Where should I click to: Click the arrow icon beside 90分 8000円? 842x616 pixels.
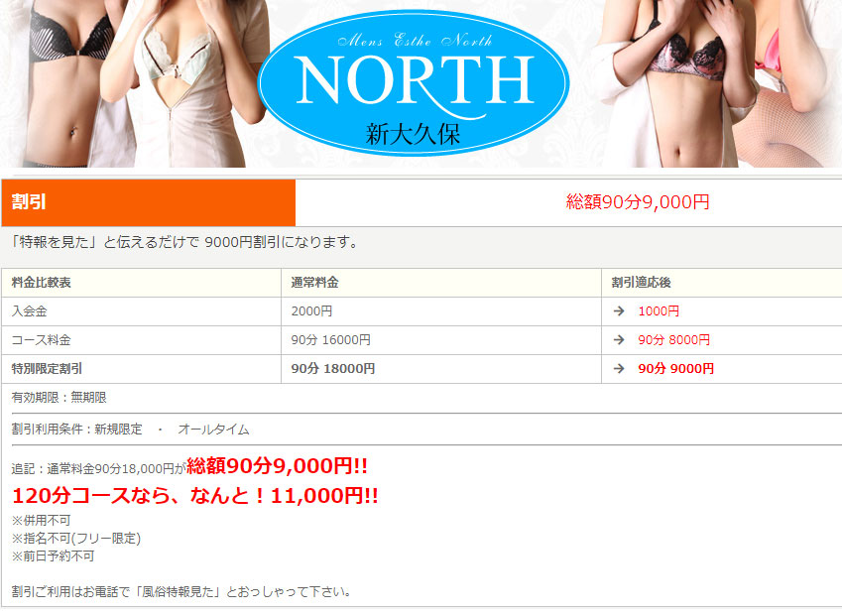coord(619,340)
